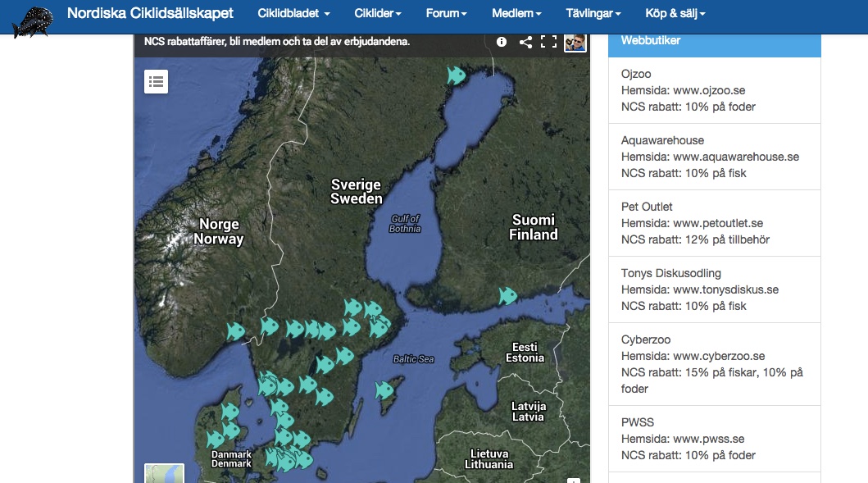
Task: Expand the Ciklider menu
Action: click(x=378, y=13)
